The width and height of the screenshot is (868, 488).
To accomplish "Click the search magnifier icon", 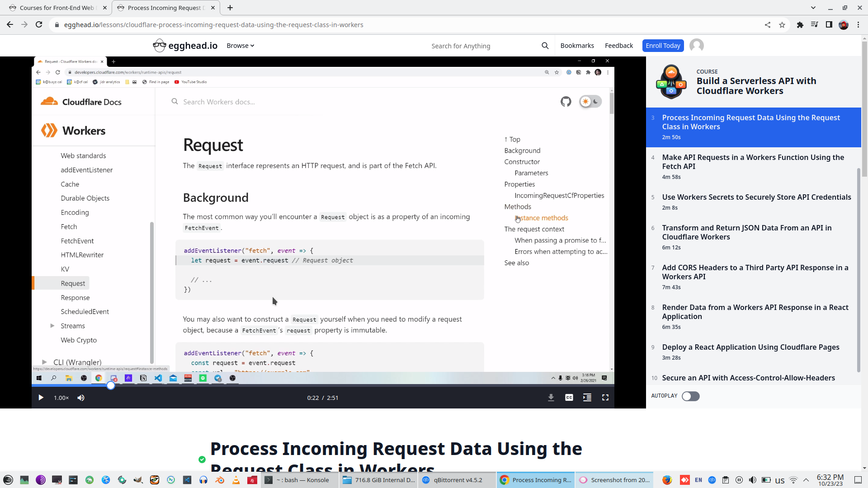I will click(545, 46).
